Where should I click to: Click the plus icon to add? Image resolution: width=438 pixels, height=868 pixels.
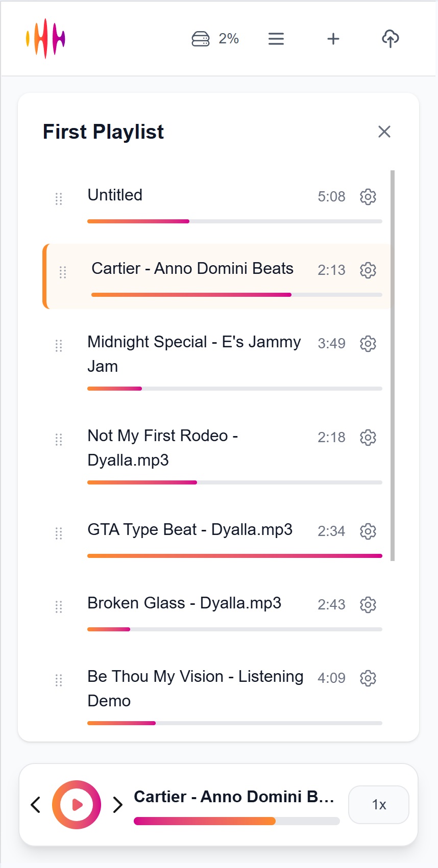[333, 39]
